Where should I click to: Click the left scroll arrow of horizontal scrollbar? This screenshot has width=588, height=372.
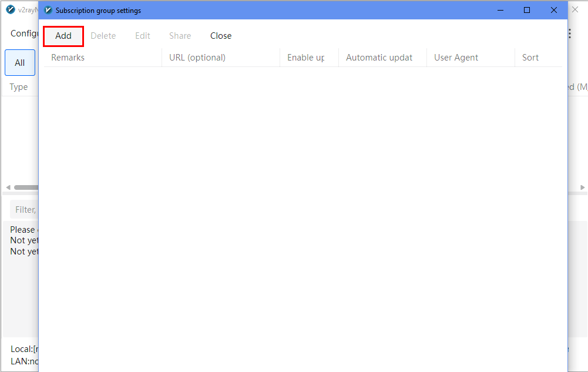(x=7, y=187)
